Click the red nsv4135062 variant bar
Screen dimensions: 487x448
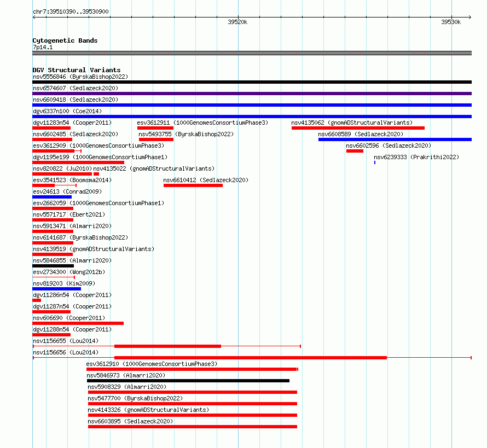point(358,128)
